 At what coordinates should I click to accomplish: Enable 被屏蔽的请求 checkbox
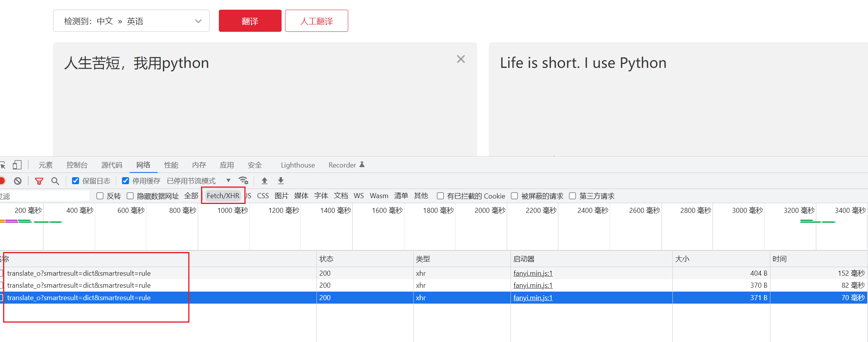(x=514, y=196)
